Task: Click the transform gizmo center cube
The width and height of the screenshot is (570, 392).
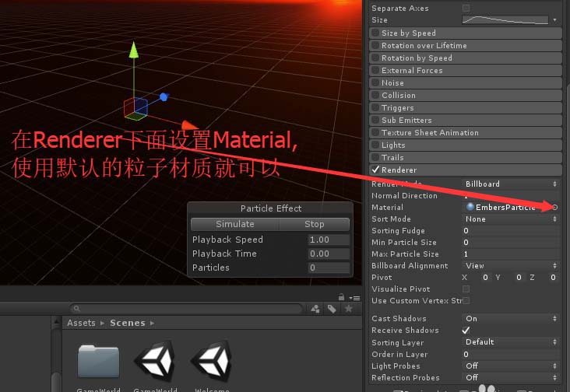Action: click(x=135, y=108)
